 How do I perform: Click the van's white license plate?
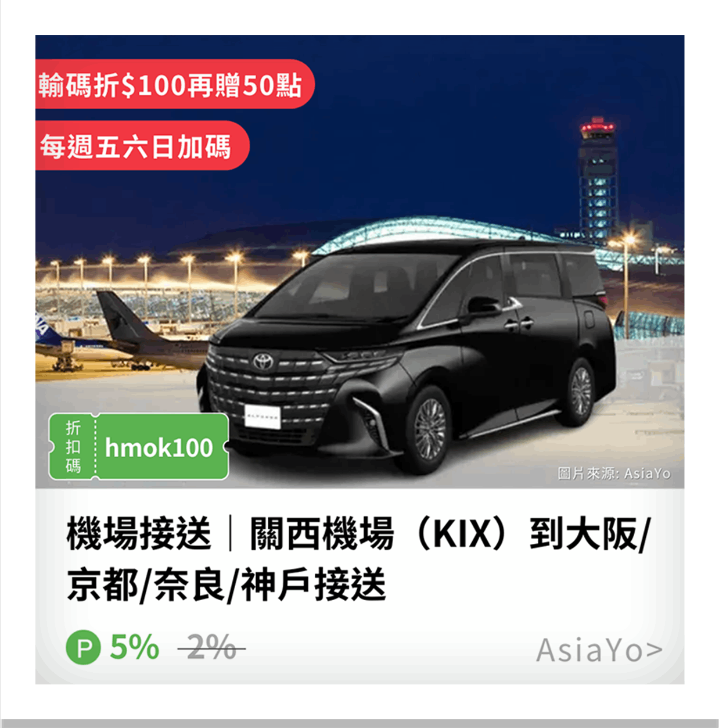click(x=262, y=416)
